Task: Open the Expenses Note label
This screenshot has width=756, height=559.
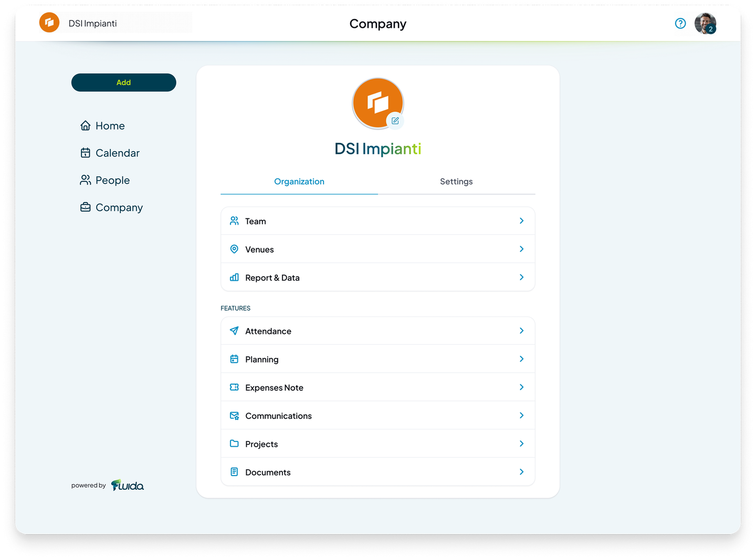Action: pyautogui.click(x=274, y=388)
